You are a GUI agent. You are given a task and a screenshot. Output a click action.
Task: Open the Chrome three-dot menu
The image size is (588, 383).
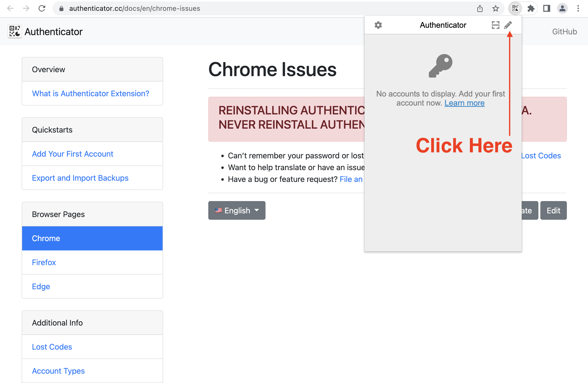coord(578,9)
